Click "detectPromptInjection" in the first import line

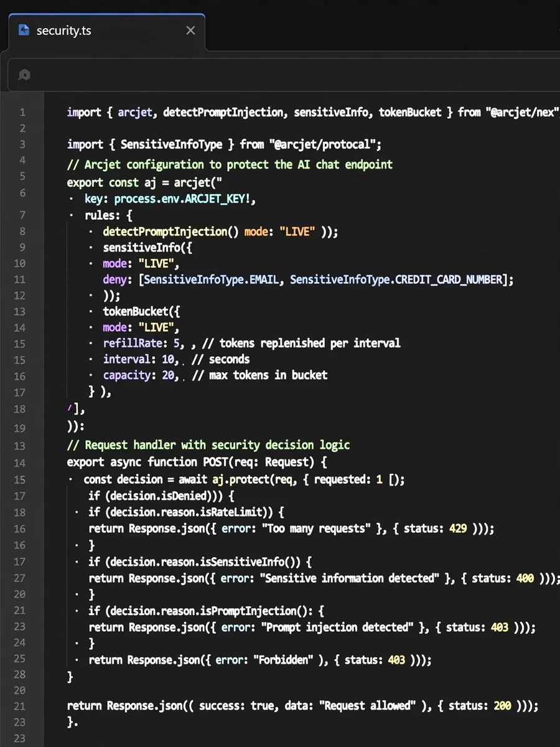coord(223,112)
